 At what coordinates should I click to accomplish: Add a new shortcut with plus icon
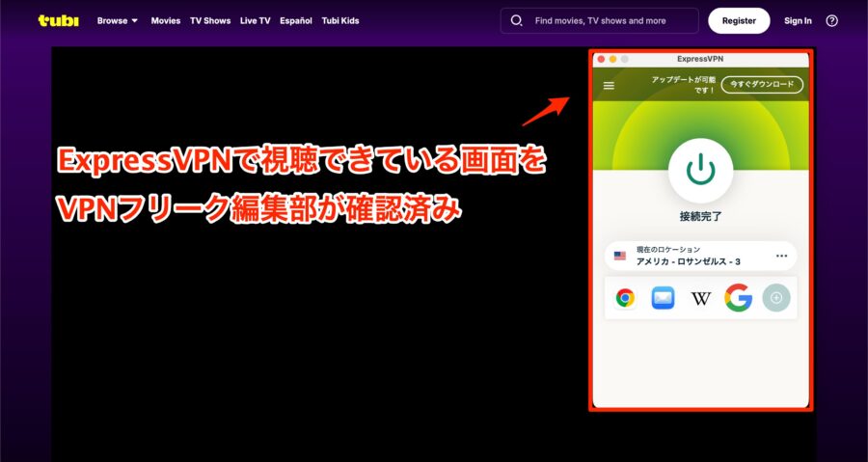776,298
